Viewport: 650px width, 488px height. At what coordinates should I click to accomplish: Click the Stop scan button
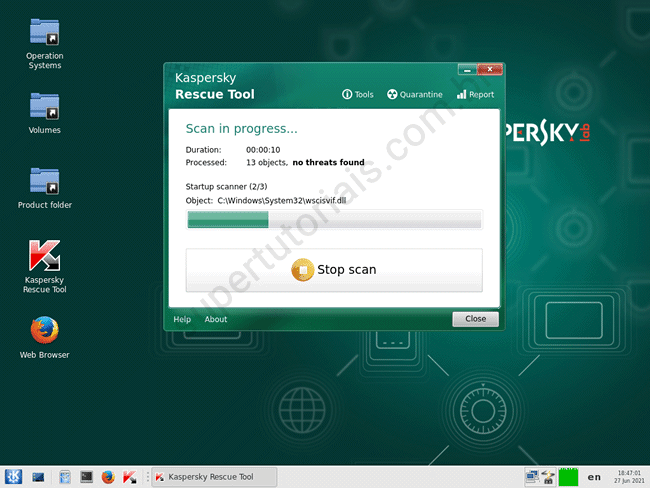[334, 270]
